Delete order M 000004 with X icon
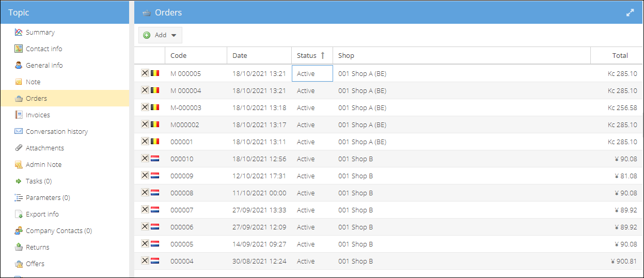The width and height of the screenshot is (644, 278). click(x=145, y=90)
